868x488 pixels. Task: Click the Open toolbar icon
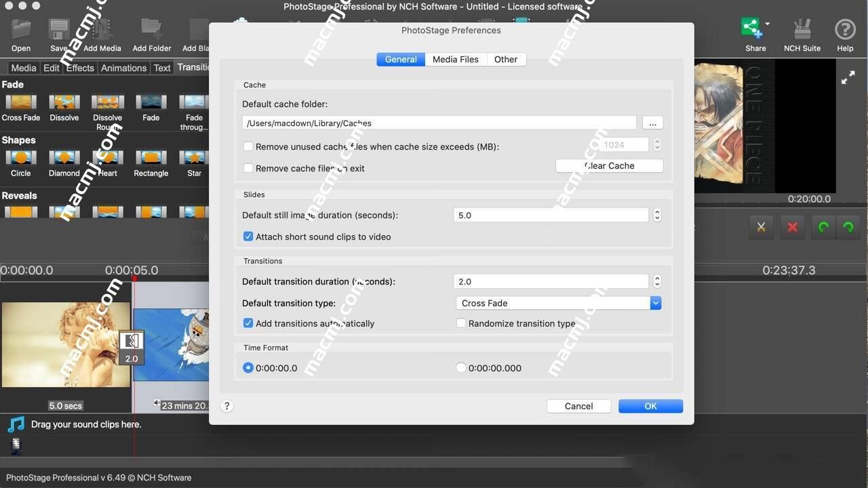pos(21,30)
